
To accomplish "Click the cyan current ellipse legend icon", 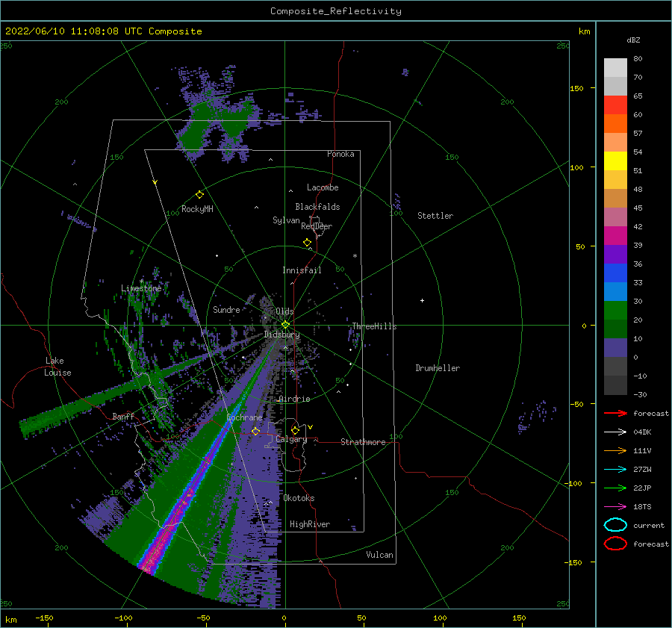I will click(x=615, y=525).
